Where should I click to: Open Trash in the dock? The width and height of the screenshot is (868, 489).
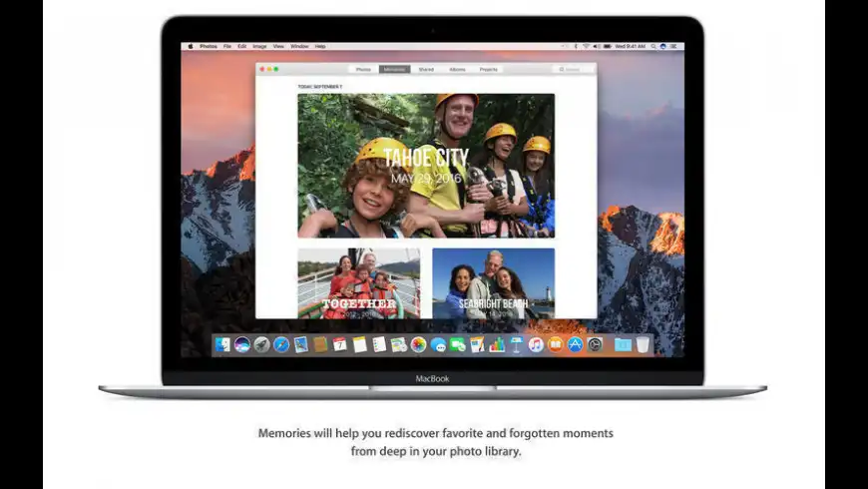[x=643, y=344]
